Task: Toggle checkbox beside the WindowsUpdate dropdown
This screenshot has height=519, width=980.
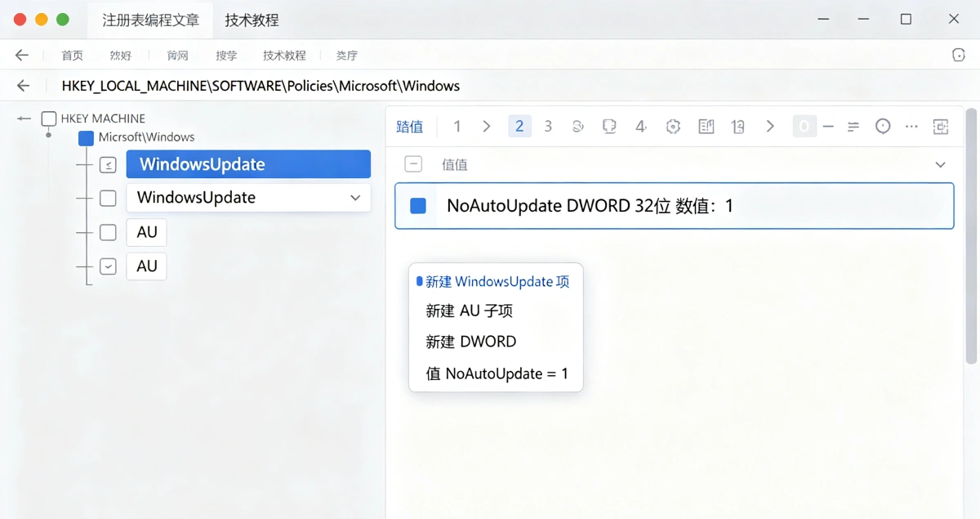Action: pyautogui.click(x=108, y=198)
